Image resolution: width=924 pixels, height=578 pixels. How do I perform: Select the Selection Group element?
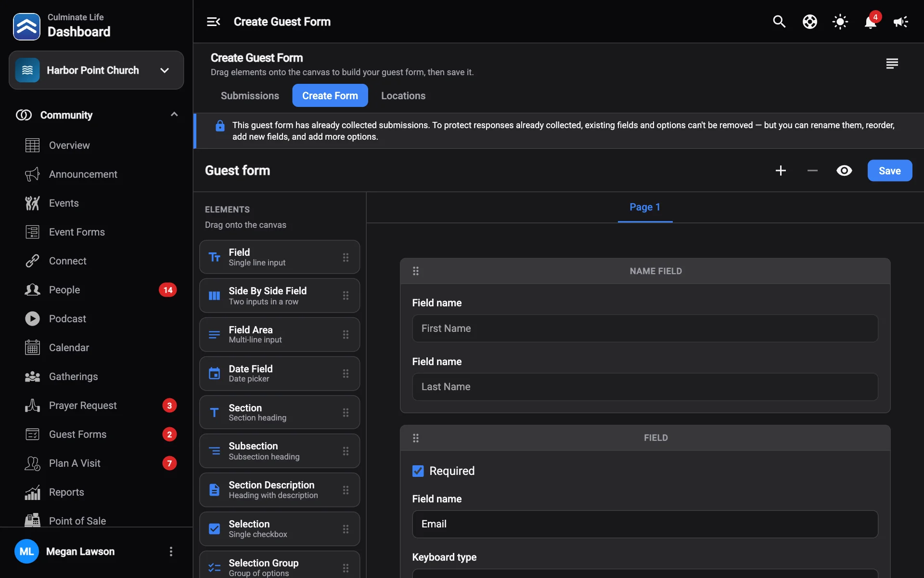(x=280, y=565)
